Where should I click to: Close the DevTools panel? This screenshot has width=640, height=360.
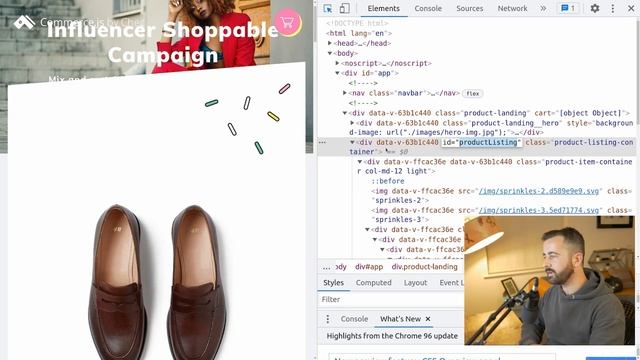point(631,8)
